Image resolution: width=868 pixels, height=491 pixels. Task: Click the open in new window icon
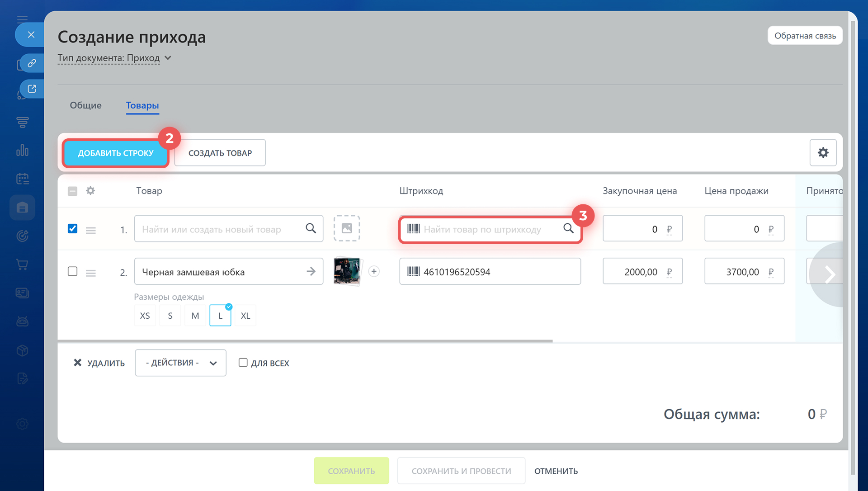[x=32, y=89]
